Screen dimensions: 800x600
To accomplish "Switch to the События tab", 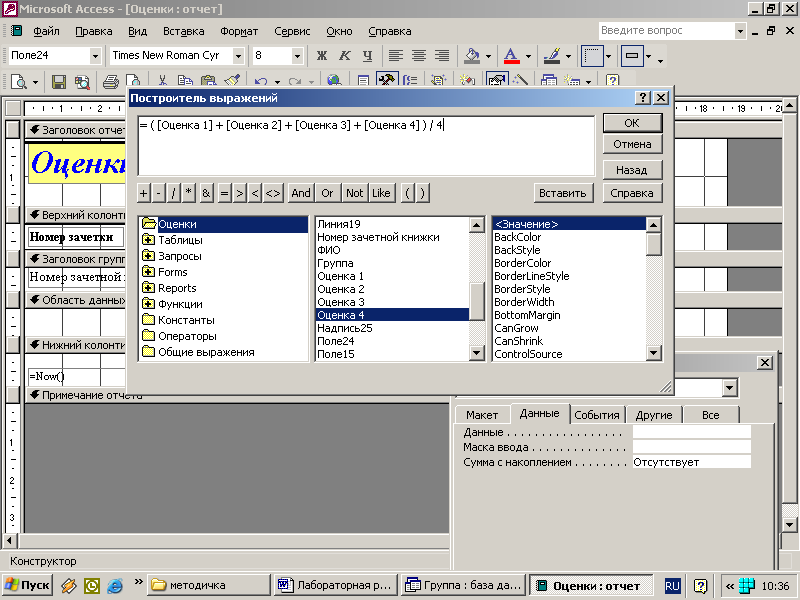I will 596,415.
